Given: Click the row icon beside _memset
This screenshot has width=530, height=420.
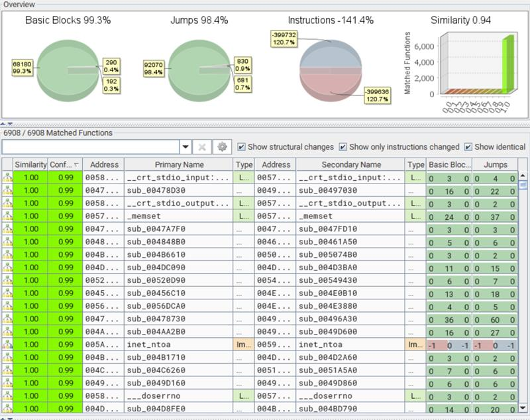Looking at the screenshot, I should click(x=7, y=216).
